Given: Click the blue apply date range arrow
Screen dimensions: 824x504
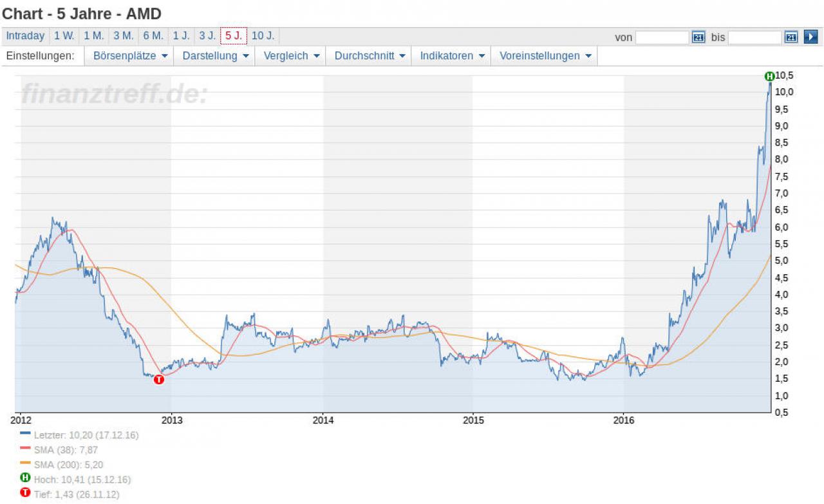Looking at the screenshot, I should [810, 37].
